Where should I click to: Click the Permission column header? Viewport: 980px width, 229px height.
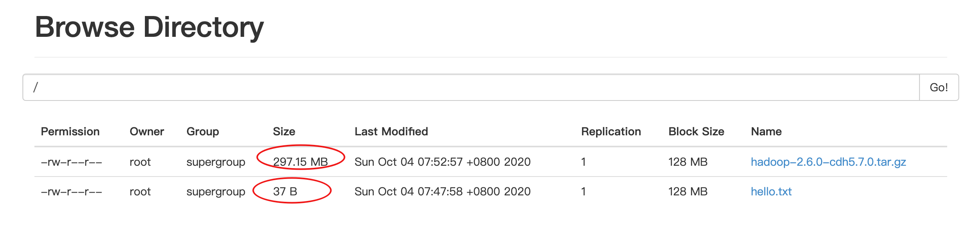tap(70, 131)
